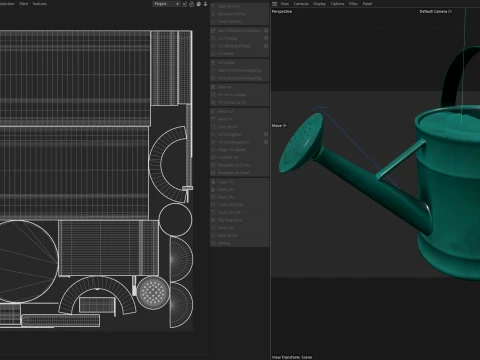Run UV Weld and Relax
Viewport: 480px width, 360px height.
(x=237, y=46)
